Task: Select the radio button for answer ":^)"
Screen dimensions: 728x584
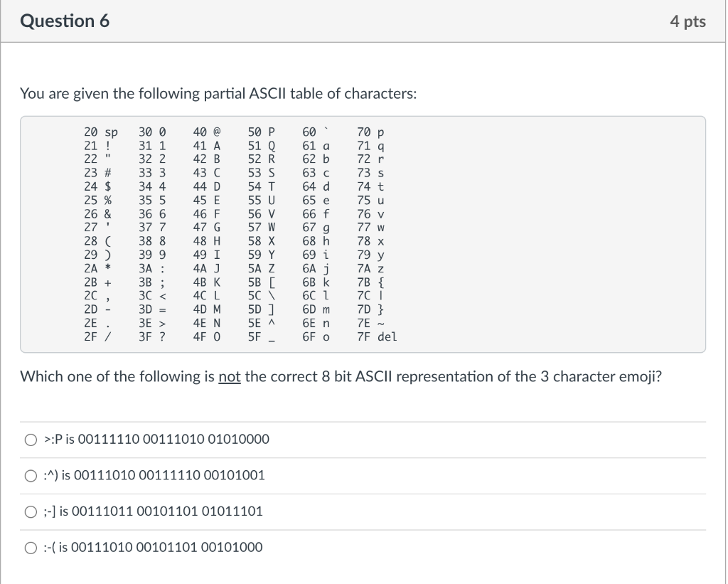Action: coord(31,476)
